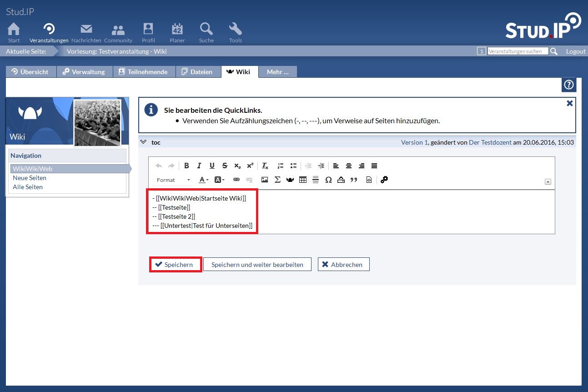Screen dimensions: 588x392
Task: Collapse the toc section arrow
Action: click(143, 142)
